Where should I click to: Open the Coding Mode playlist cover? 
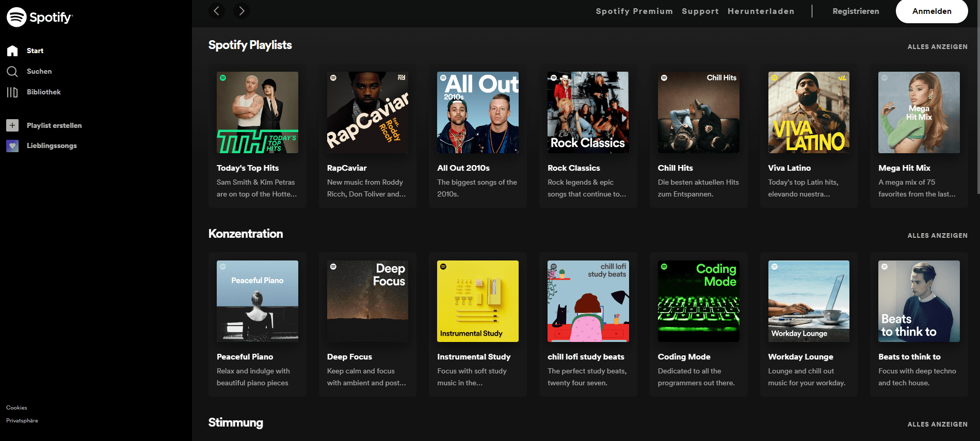tap(698, 301)
